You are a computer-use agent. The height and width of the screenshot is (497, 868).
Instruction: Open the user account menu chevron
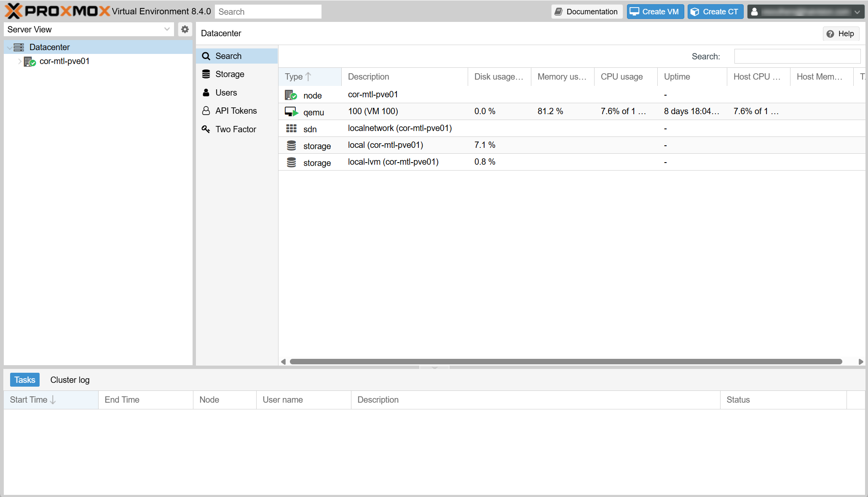(x=857, y=12)
